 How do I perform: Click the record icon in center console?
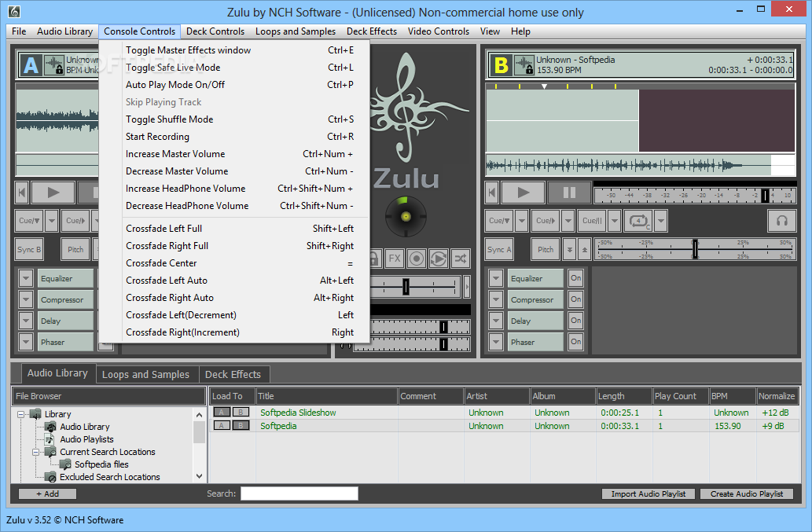tap(417, 259)
